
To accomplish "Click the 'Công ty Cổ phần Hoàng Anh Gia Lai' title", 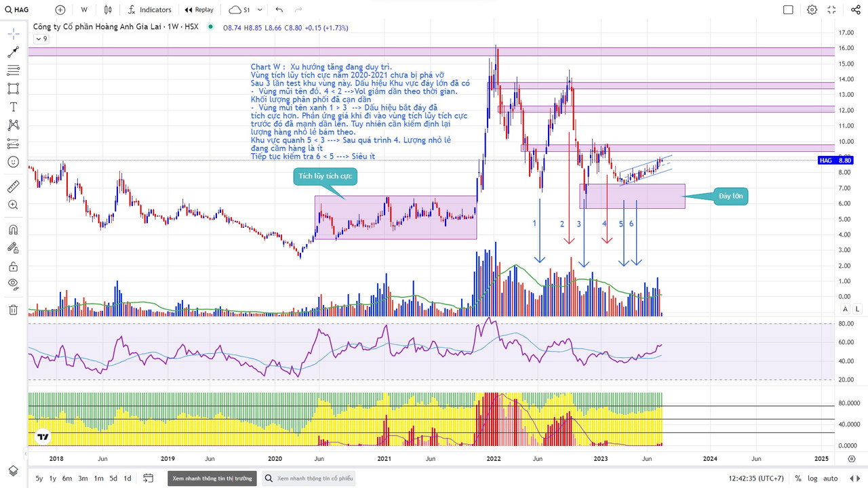I will pyautogui.click(x=97, y=27).
